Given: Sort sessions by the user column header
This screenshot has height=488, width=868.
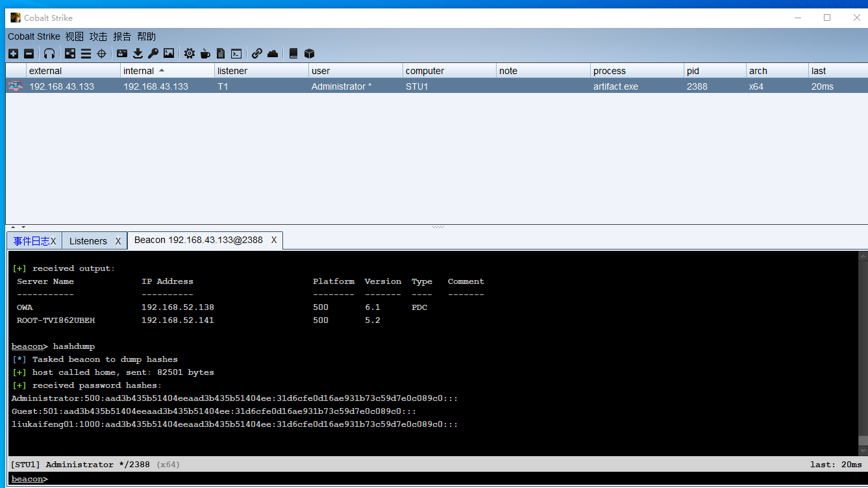Looking at the screenshot, I should tap(356, 71).
